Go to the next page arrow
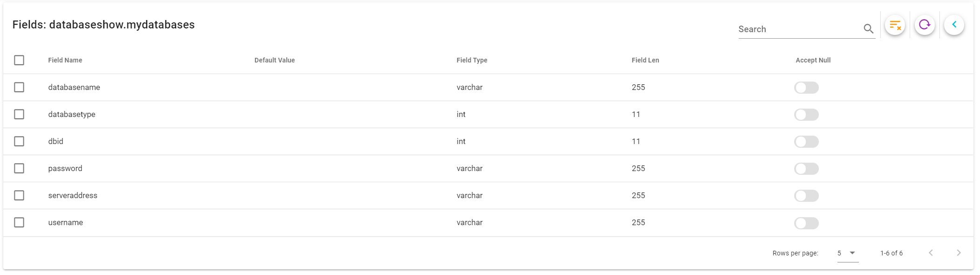The height and width of the screenshot is (275, 980). click(x=959, y=253)
